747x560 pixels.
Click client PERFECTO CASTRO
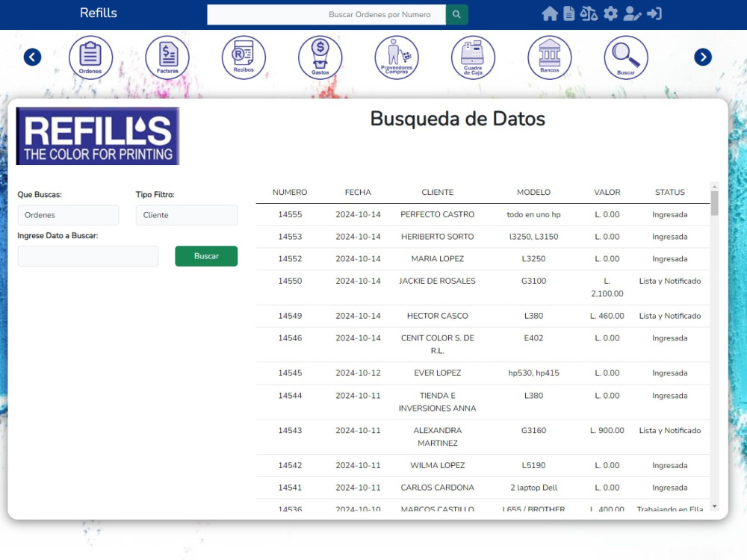437,215
